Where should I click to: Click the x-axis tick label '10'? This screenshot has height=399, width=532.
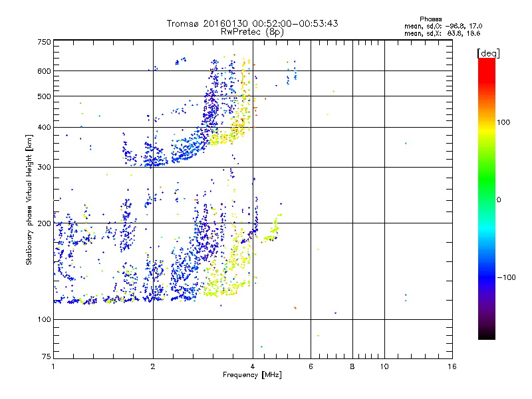(x=384, y=366)
